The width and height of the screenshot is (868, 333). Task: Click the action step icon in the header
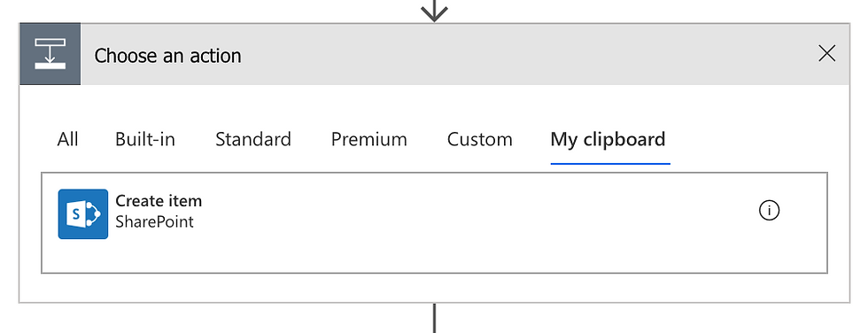(50, 54)
